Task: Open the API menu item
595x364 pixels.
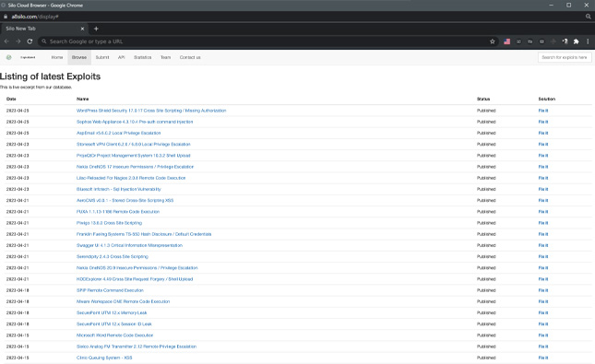Action: (x=122, y=57)
